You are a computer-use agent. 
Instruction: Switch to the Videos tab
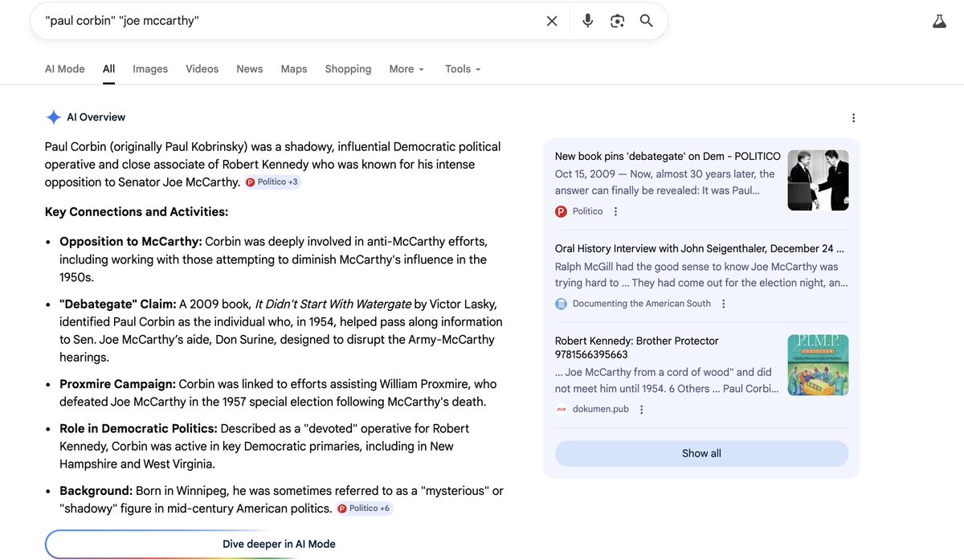pos(202,69)
